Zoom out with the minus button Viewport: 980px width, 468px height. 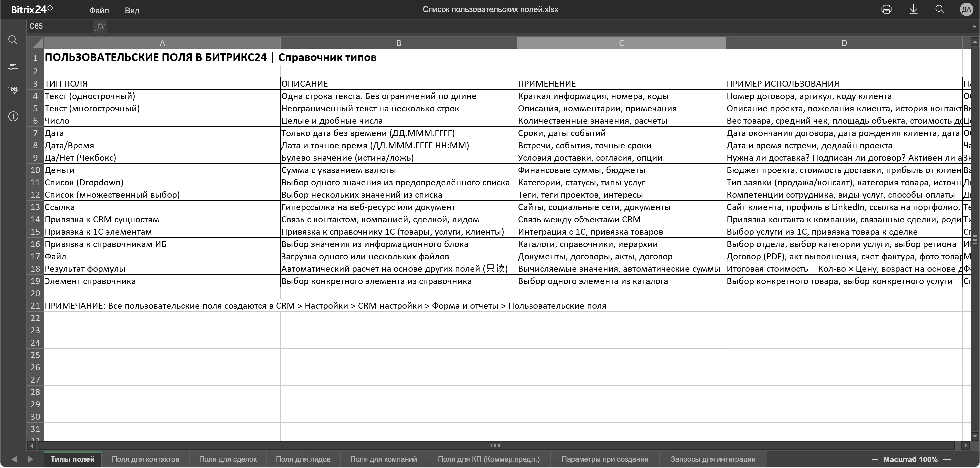(x=875, y=460)
